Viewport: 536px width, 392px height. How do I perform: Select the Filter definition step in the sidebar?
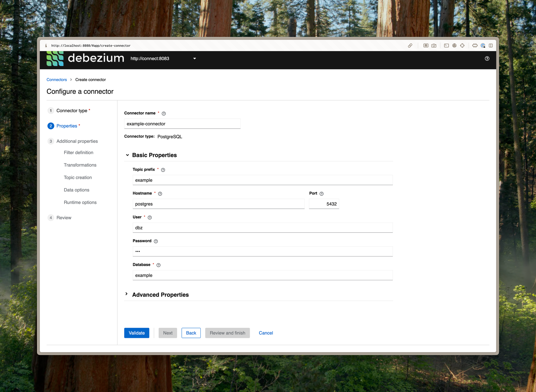pos(79,152)
